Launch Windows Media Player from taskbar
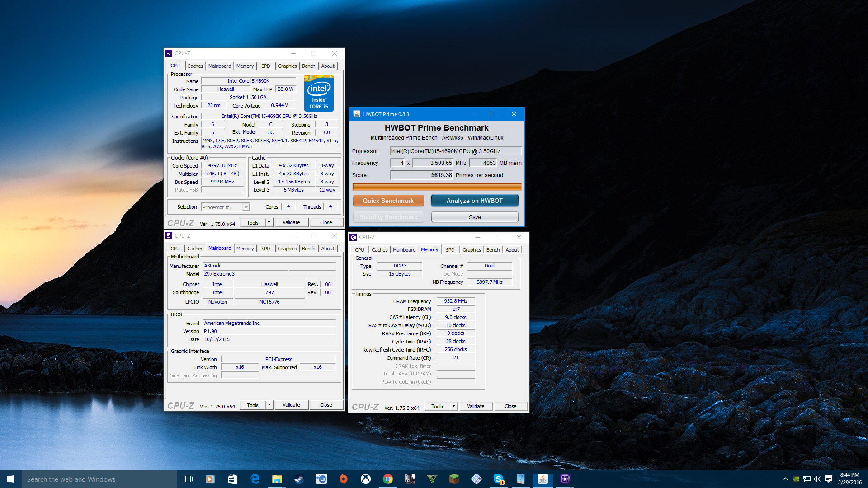 (210, 479)
